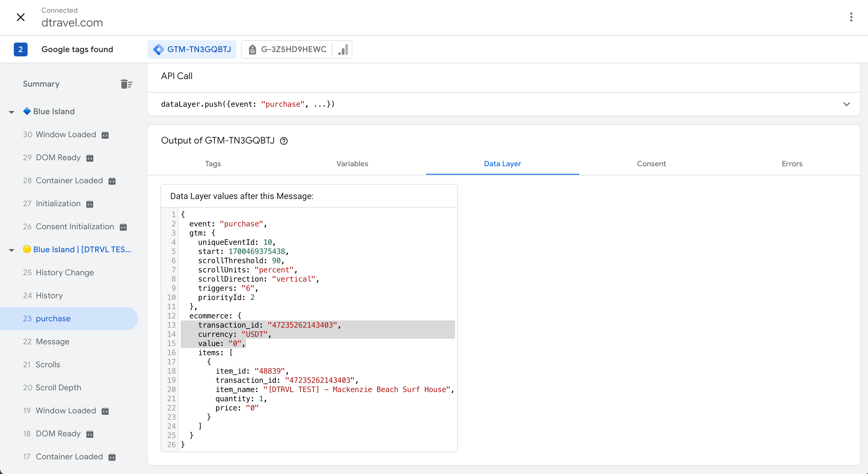Close the Tag Assistant debug panel
Viewport: 868px width, 474px height.
click(x=20, y=17)
